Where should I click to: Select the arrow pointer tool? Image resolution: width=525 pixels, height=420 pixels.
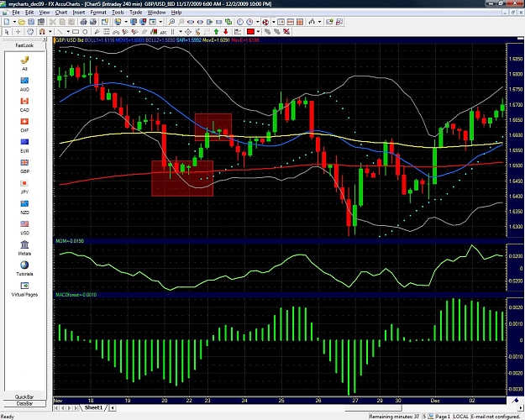[x=7, y=31]
